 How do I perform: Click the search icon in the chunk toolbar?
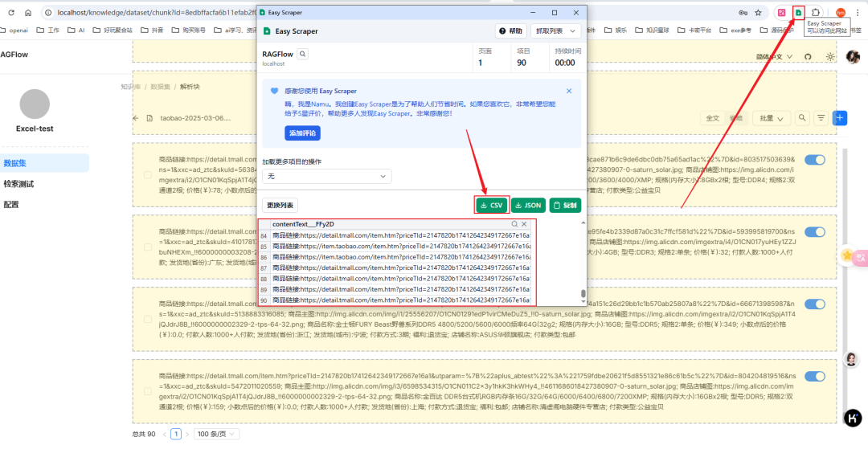(801, 118)
